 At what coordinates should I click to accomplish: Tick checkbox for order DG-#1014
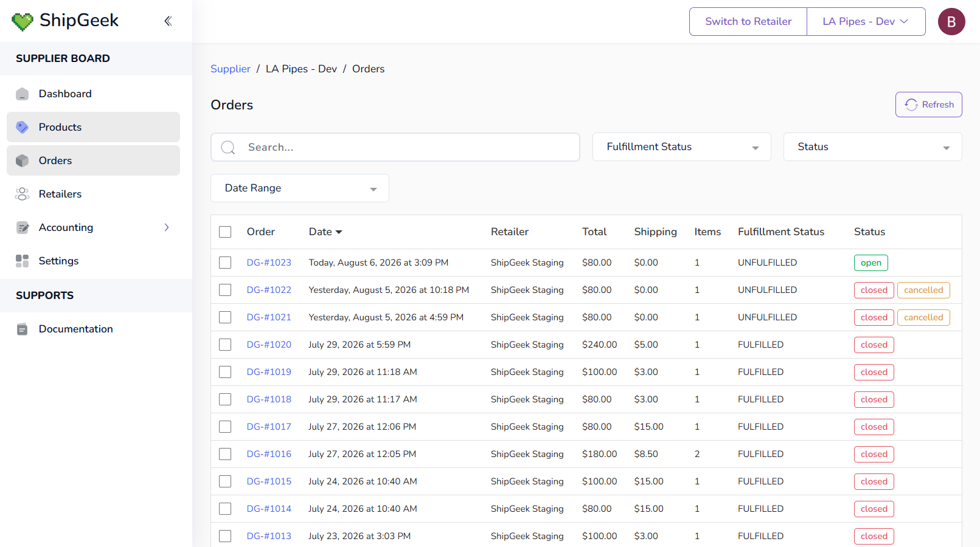pyautogui.click(x=225, y=509)
